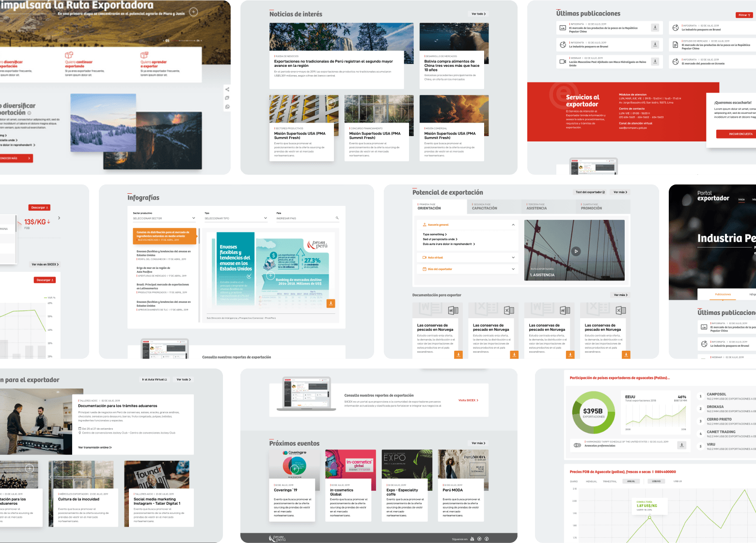This screenshot has width=756, height=543.
Task: Open the Ver transmisión online link
Action: pos(95,448)
